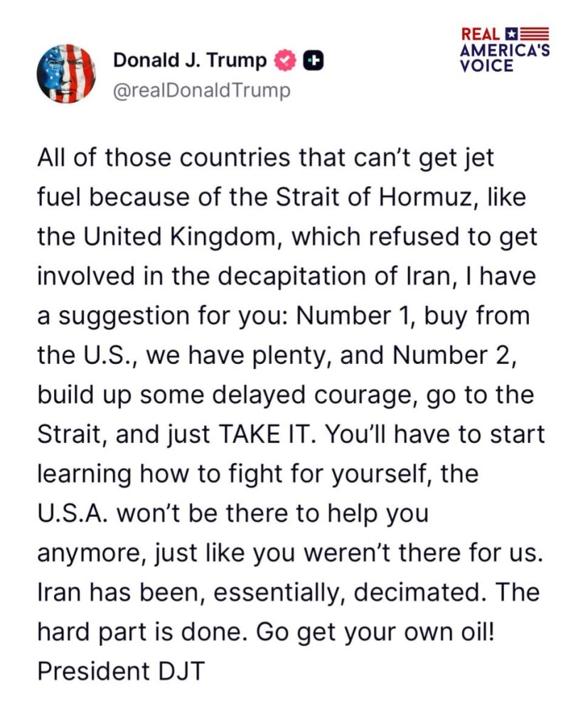Image resolution: width=583 pixels, height=728 pixels.
Task: Click the Real America's Voice logo
Action: (x=505, y=50)
